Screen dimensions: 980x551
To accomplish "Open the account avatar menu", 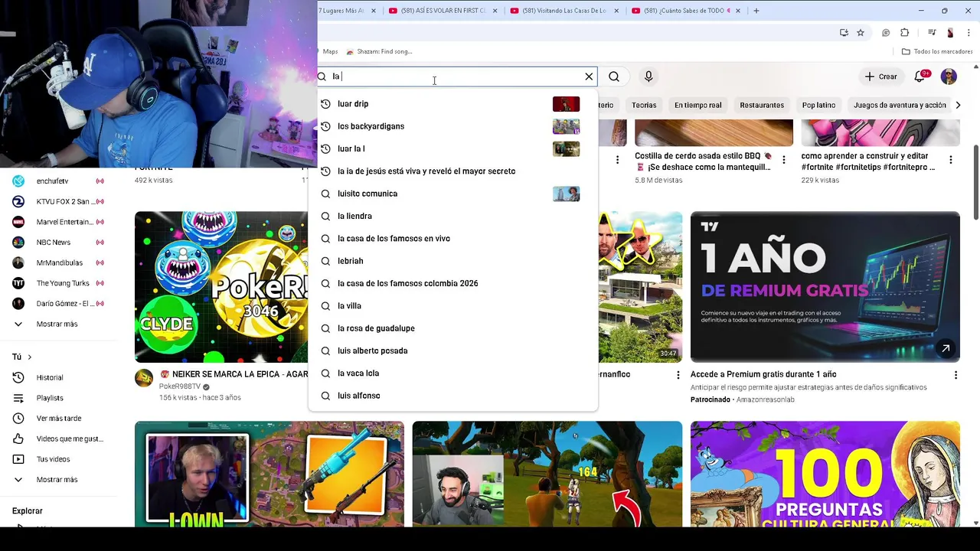I will click(949, 77).
